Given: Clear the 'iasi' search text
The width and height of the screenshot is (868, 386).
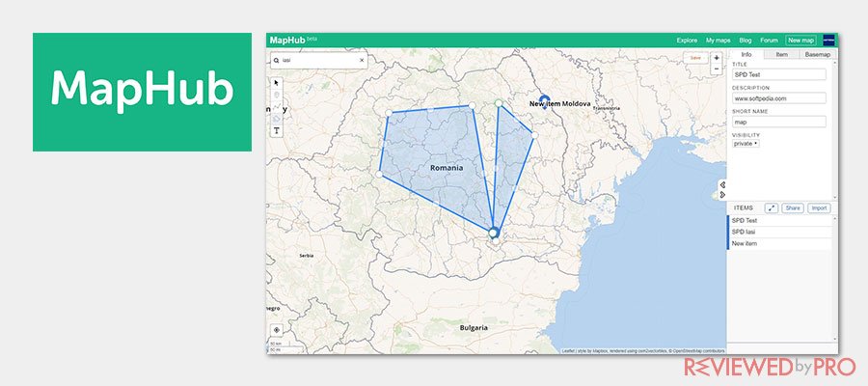Looking at the screenshot, I should point(362,61).
